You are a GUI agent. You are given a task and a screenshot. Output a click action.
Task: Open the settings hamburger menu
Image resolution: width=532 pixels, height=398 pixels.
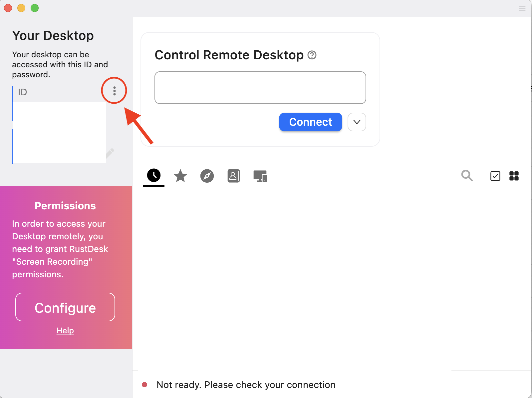522,8
